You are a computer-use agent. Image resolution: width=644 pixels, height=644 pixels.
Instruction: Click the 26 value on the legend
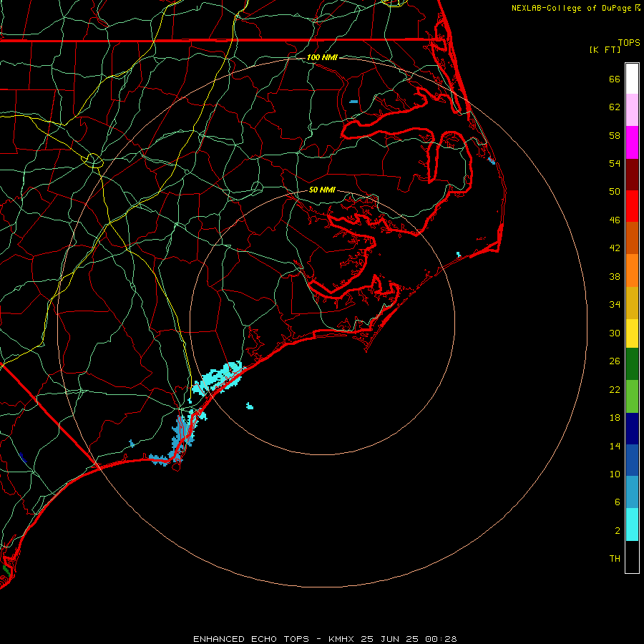point(615,361)
